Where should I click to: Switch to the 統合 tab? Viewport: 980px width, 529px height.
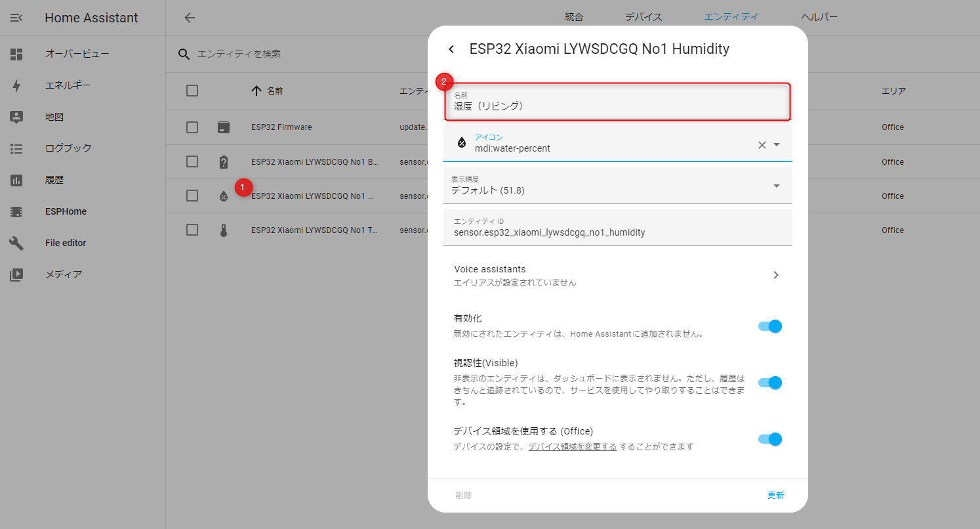[x=574, y=17]
